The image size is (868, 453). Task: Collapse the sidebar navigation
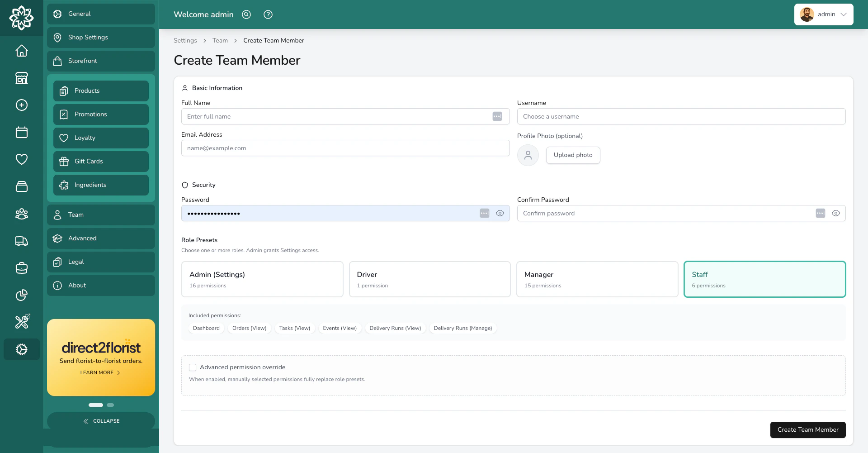click(x=101, y=421)
